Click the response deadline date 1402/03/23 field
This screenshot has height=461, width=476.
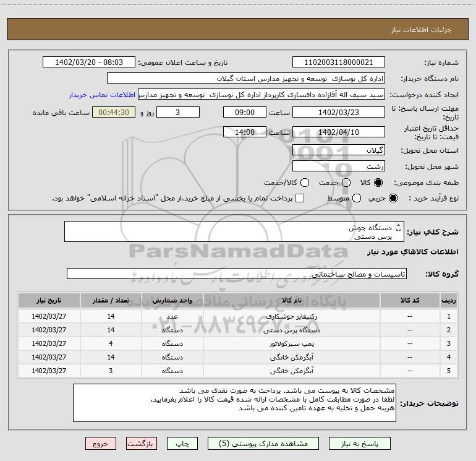point(339,112)
